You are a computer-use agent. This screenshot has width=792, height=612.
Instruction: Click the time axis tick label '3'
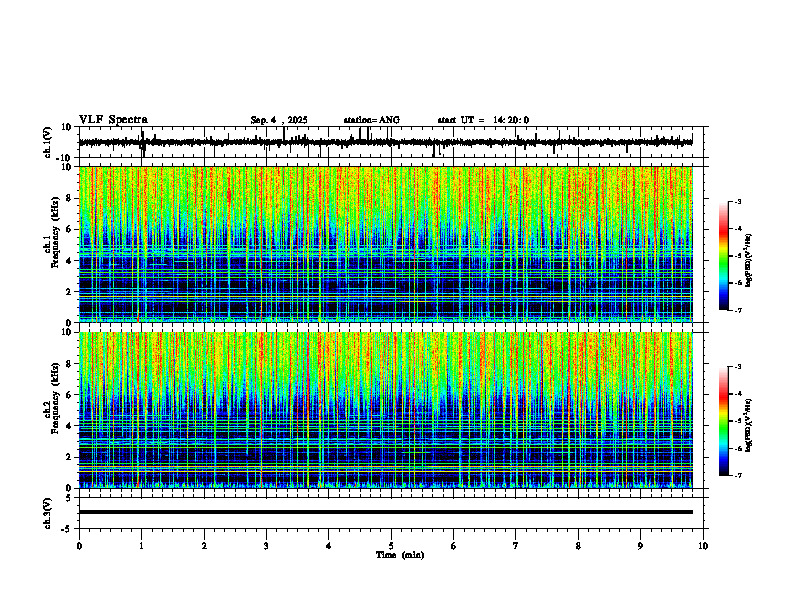coord(266,546)
